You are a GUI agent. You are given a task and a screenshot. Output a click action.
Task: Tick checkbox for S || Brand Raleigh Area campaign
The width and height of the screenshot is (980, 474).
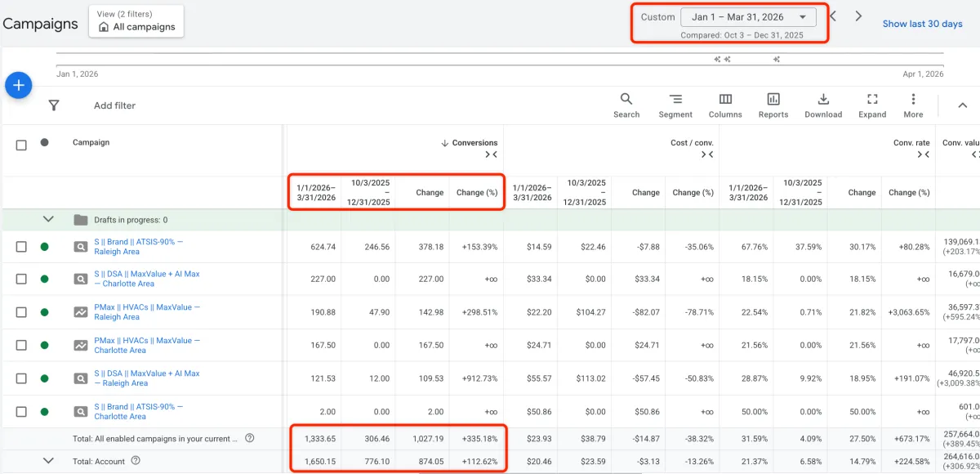click(x=21, y=247)
